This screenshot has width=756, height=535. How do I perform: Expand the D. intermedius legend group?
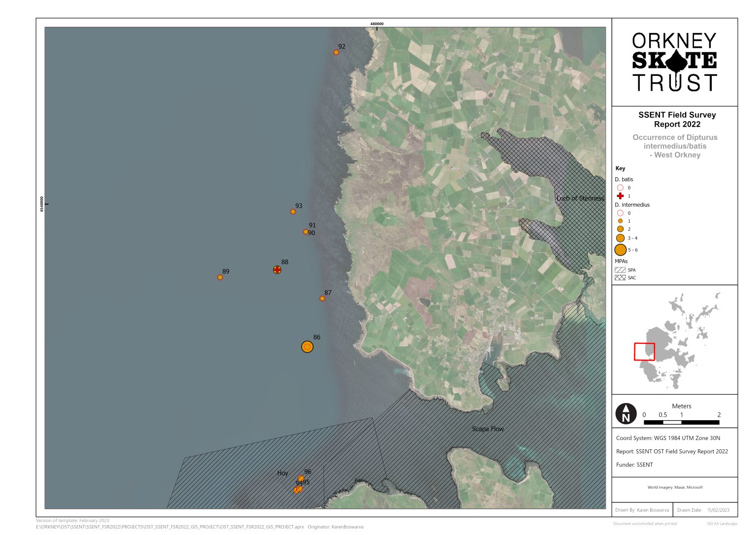click(x=633, y=204)
